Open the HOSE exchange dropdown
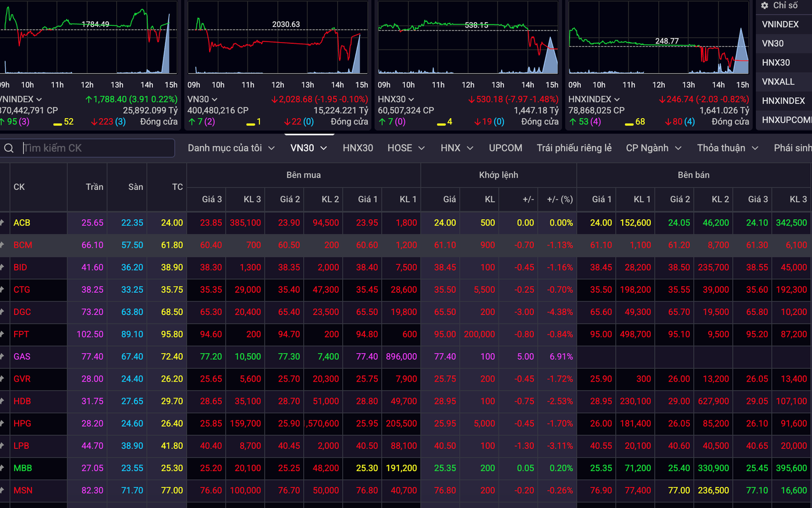Image resolution: width=812 pixels, height=508 pixels. [405, 148]
